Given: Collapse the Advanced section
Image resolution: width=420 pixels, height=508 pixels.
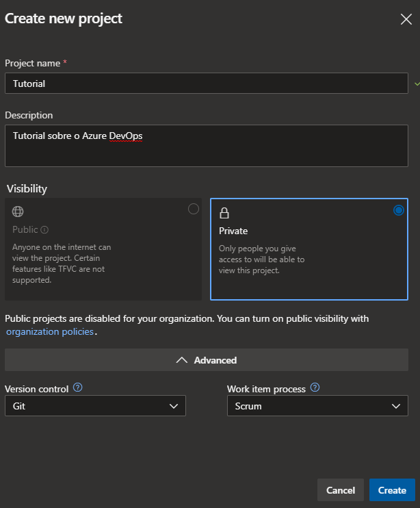Looking at the screenshot, I should coord(207,360).
